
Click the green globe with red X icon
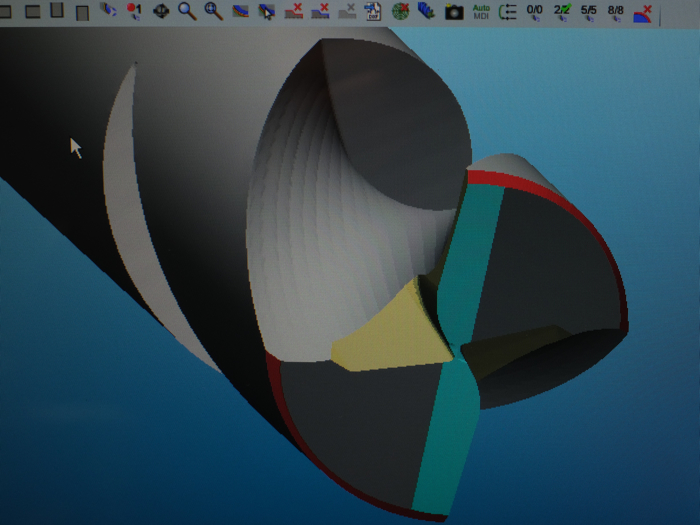click(401, 12)
